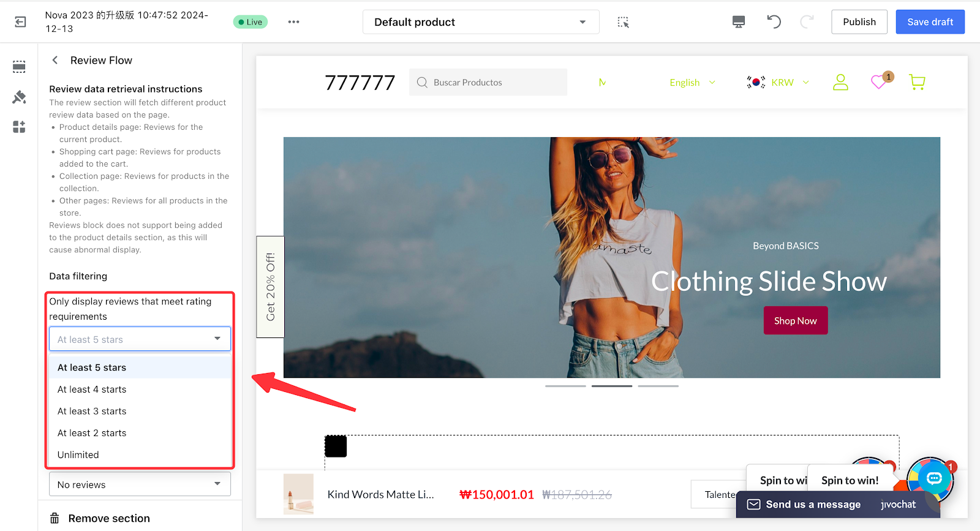Click the wishlist heart icon
Viewport: 980px width, 531px height.
click(879, 82)
